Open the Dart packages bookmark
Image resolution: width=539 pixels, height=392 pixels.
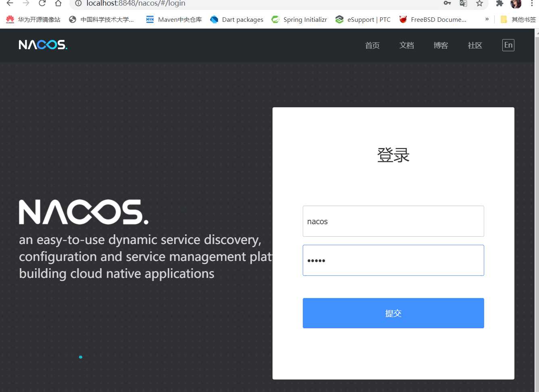point(237,19)
